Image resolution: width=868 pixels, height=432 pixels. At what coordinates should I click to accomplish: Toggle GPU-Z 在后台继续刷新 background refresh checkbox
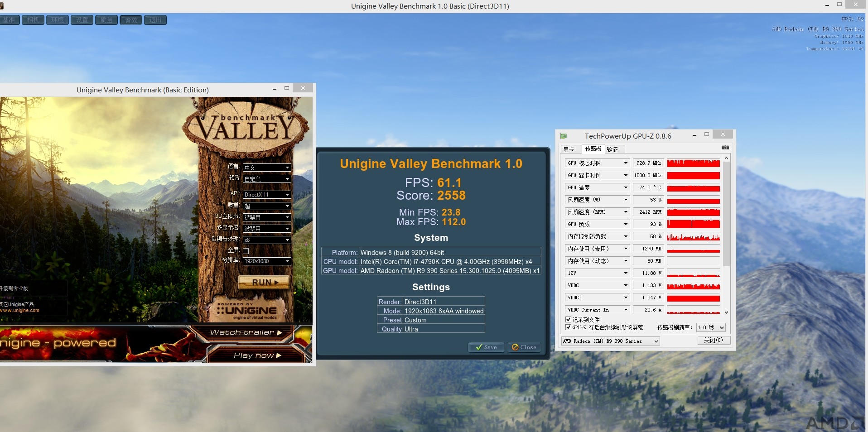point(568,327)
